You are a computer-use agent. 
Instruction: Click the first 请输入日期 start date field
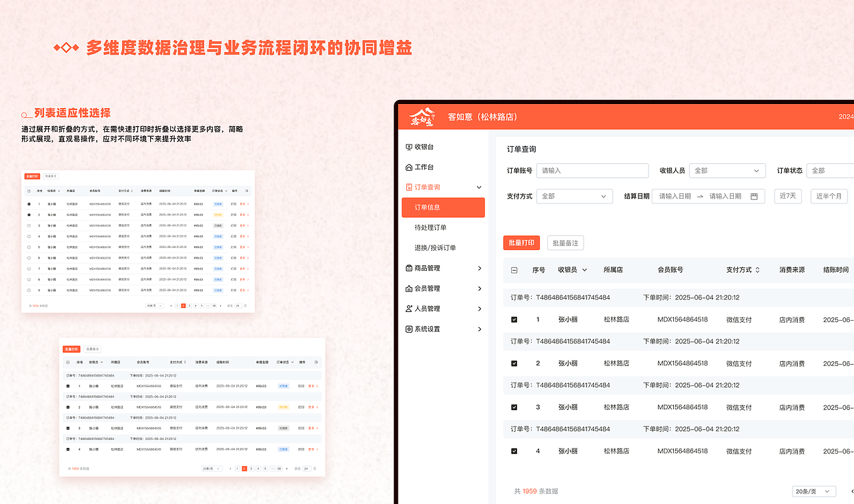[675, 196]
